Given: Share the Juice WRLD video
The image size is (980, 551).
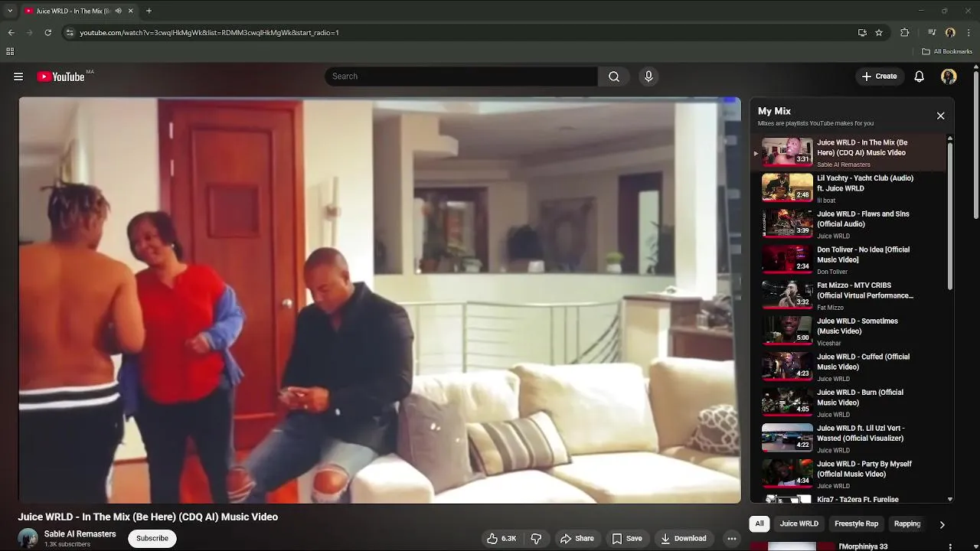Looking at the screenshot, I should pos(577,539).
